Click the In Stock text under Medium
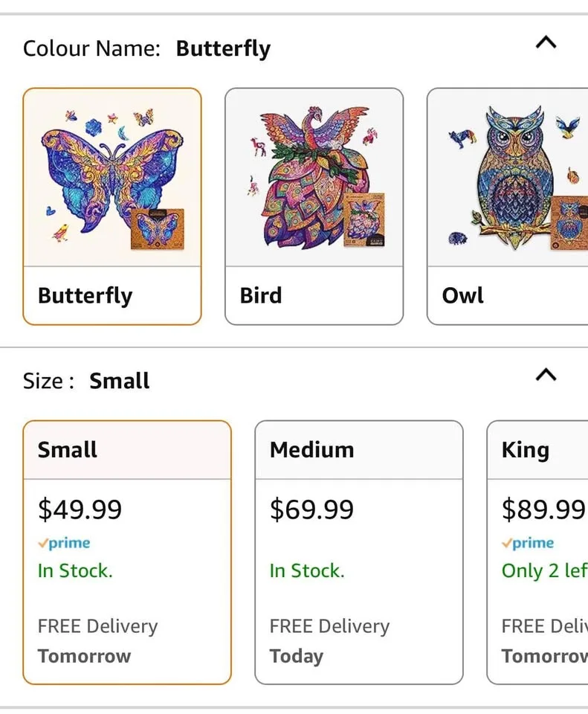Screen dimensions: 588x714 (x=306, y=570)
